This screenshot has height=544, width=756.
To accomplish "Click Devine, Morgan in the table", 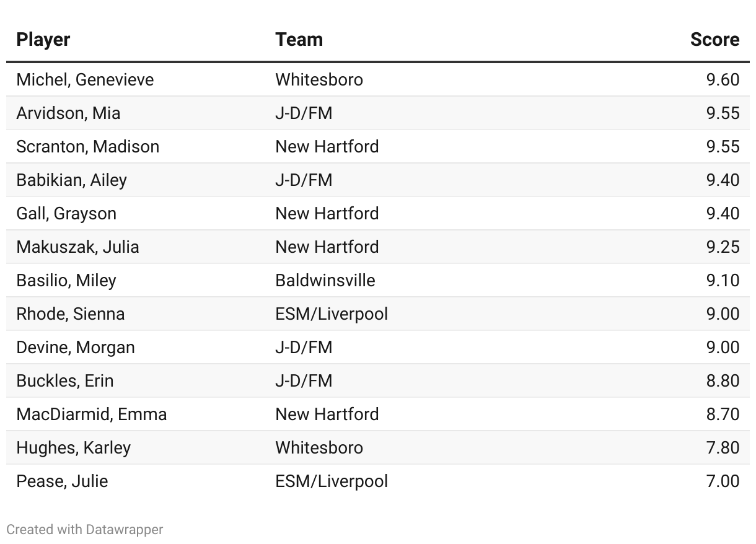I will click(76, 348).
